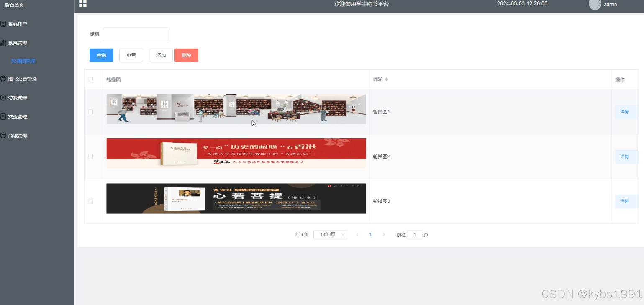644x305 pixels.
Task: Open 详情 for 轮播图3
Action: [x=626, y=201]
